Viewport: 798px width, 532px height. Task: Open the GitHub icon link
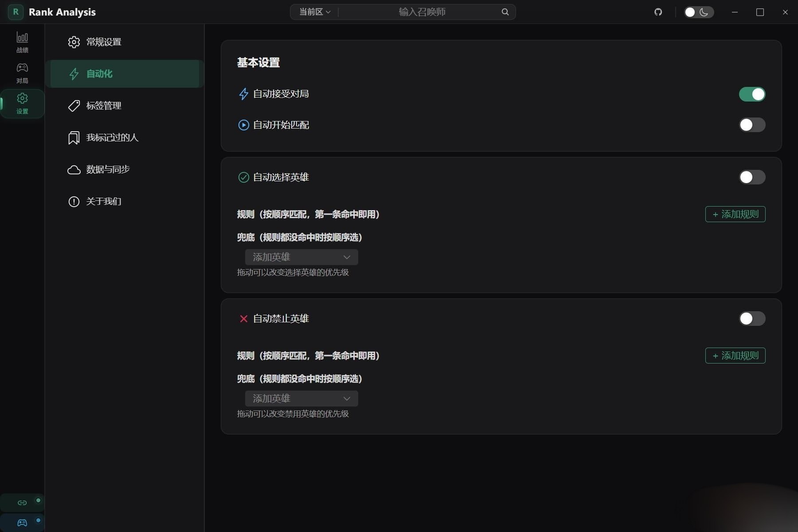(658, 12)
